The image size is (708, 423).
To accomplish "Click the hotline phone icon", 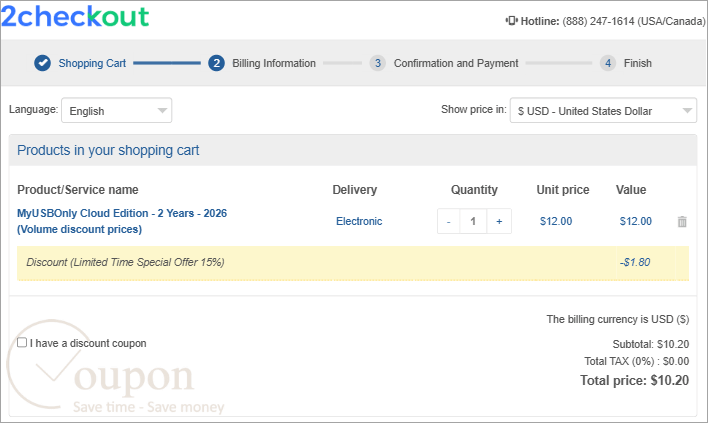I will coord(511,21).
